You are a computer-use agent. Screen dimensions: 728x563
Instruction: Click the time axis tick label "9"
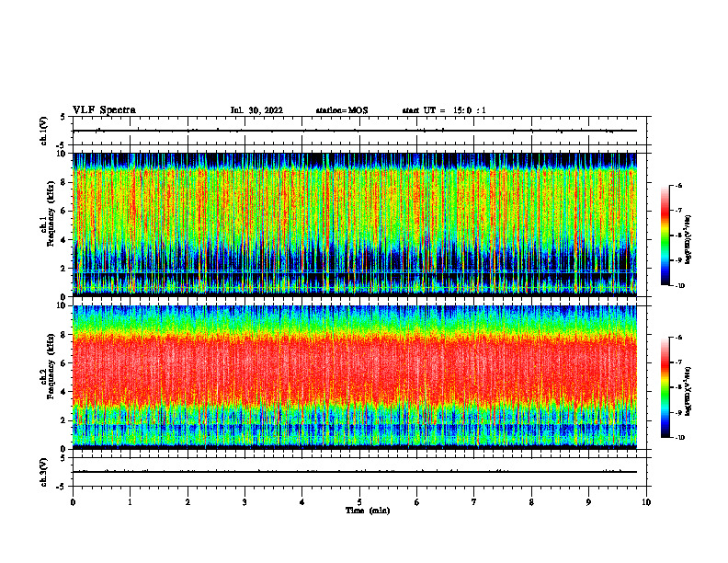588,502
